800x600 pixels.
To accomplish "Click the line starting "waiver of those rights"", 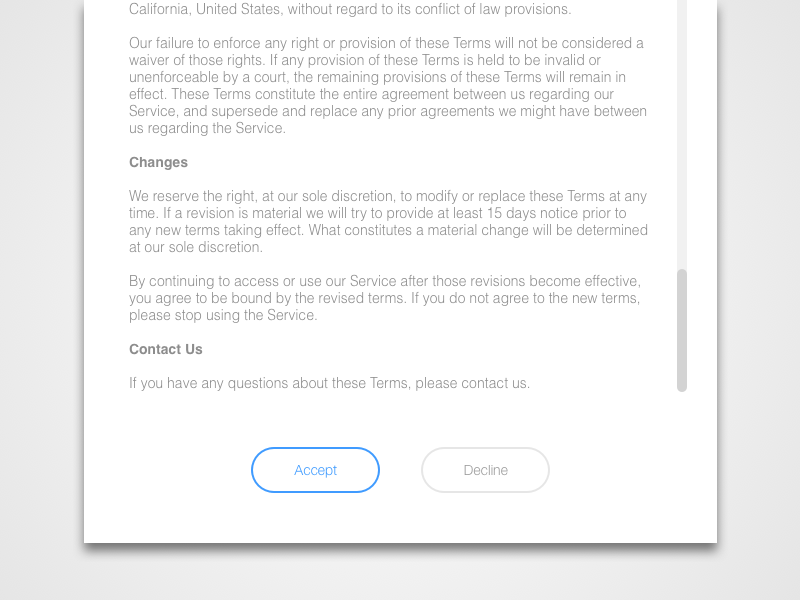I will point(365,60).
